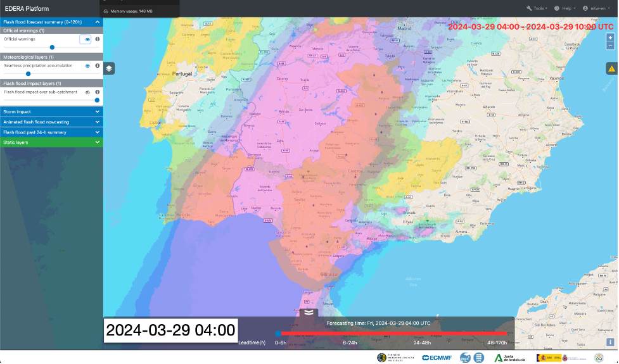Click the Official warnings opacity slider handle
The width and height of the screenshot is (619, 364).
tap(52, 47)
